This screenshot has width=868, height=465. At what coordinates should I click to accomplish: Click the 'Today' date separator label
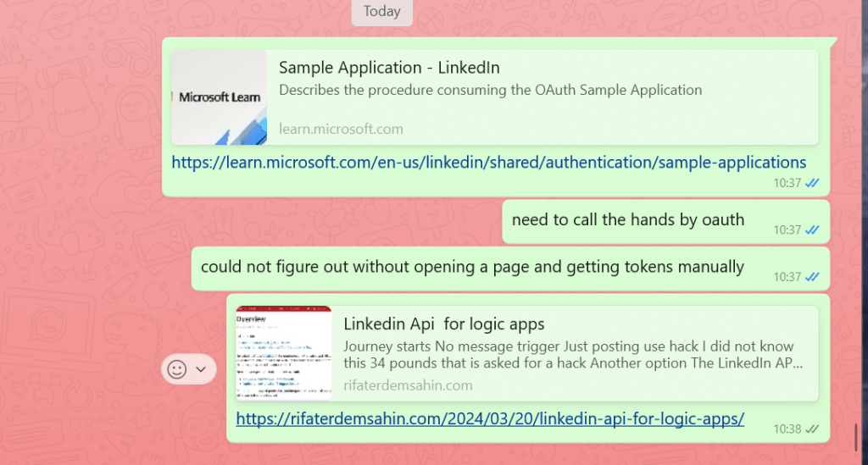pyautogui.click(x=382, y=11)
